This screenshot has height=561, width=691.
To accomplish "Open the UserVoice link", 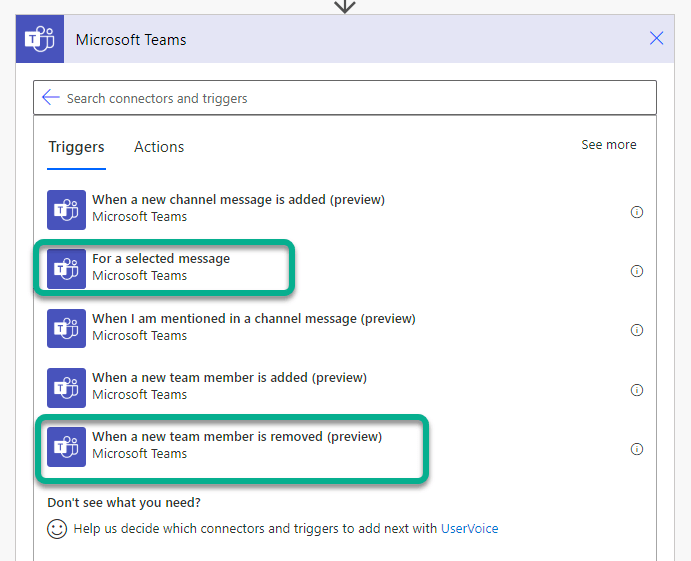I will [469, 528].
